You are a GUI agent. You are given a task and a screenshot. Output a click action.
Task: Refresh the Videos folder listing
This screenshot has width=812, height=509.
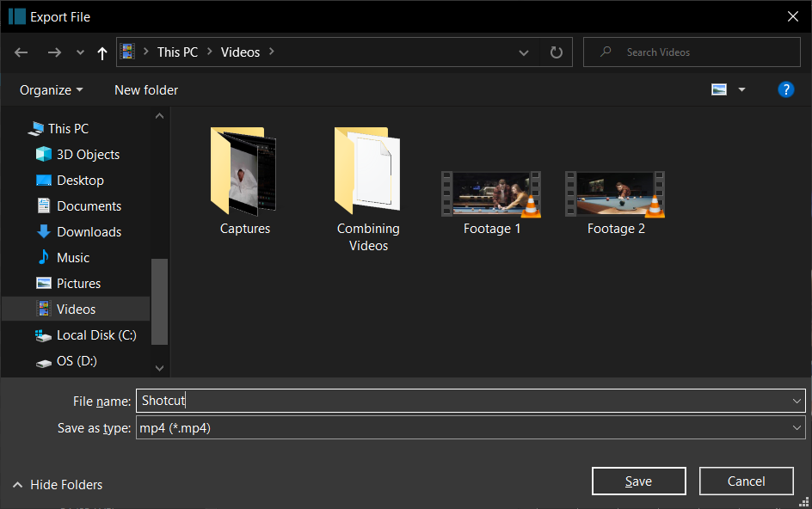click(557, 52)
